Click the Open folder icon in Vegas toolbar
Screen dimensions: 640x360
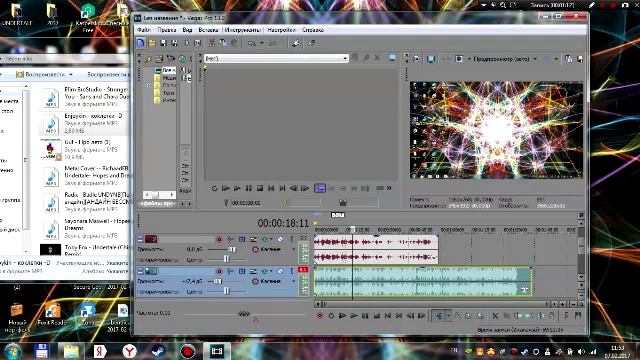[152, 43]
